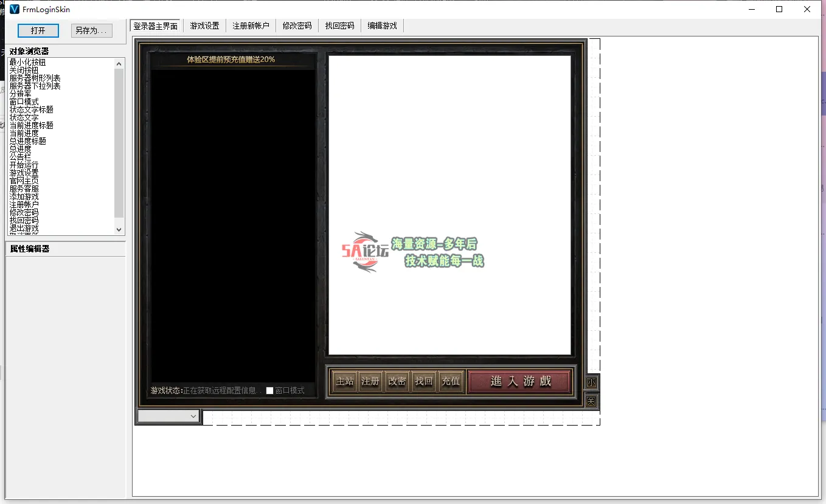Click the 进入游戏 enter game button
826x504 pixels.
click(x=520, y=381)
